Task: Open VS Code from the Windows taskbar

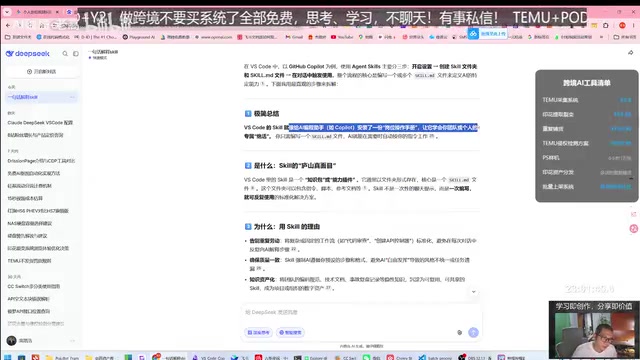Action: tap(209, 357)
